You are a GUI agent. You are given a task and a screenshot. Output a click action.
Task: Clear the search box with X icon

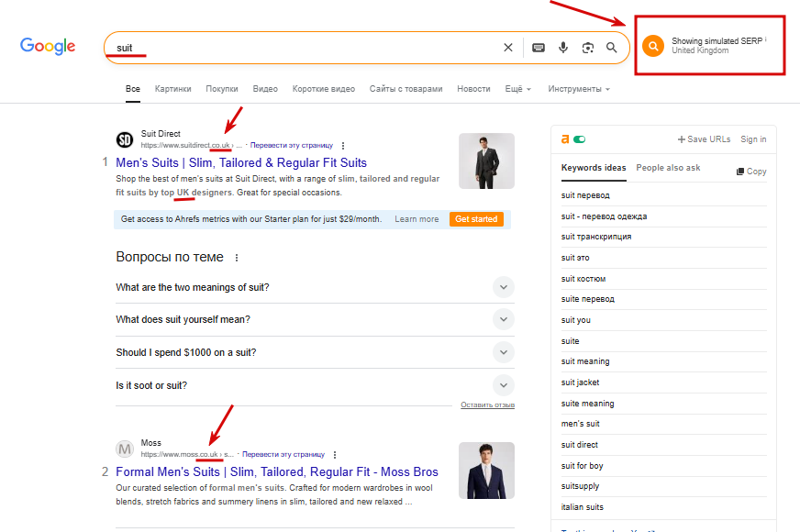[x=508, y=48]
